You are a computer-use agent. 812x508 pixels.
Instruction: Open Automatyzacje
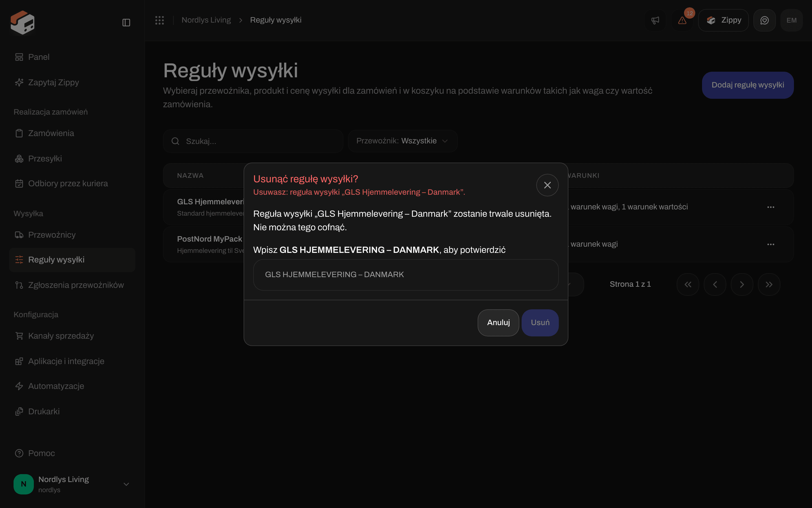pos(72,386)
